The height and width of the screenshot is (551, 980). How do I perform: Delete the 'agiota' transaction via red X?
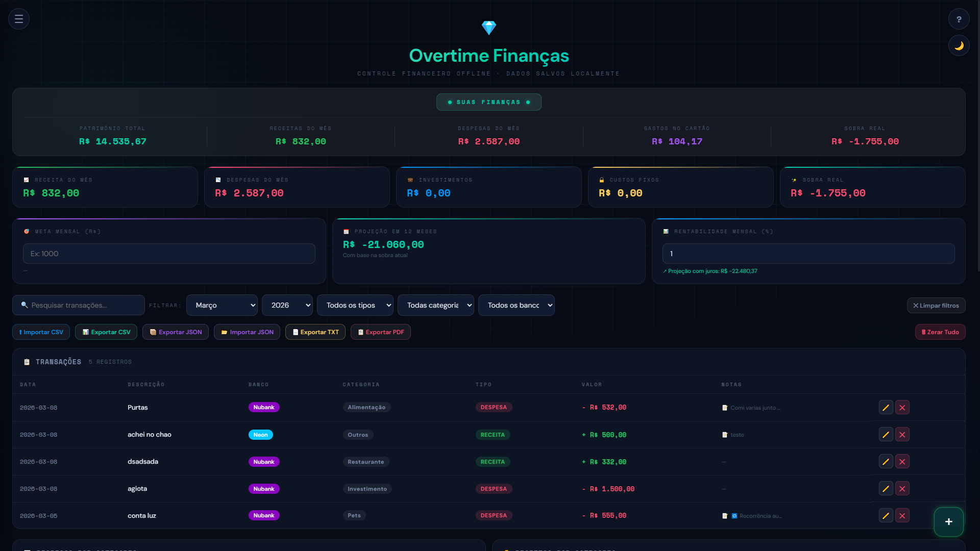click(902, 488)
